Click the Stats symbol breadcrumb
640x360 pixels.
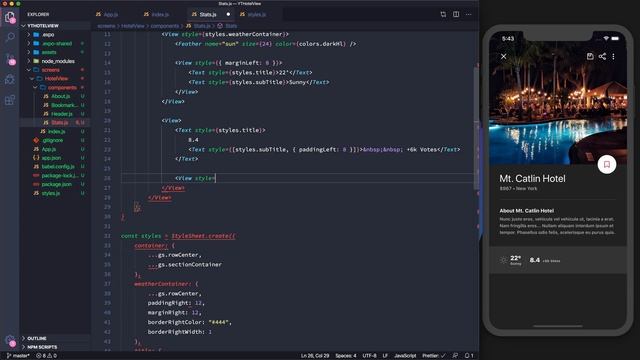pyautogui.click(x=227, y=26)
